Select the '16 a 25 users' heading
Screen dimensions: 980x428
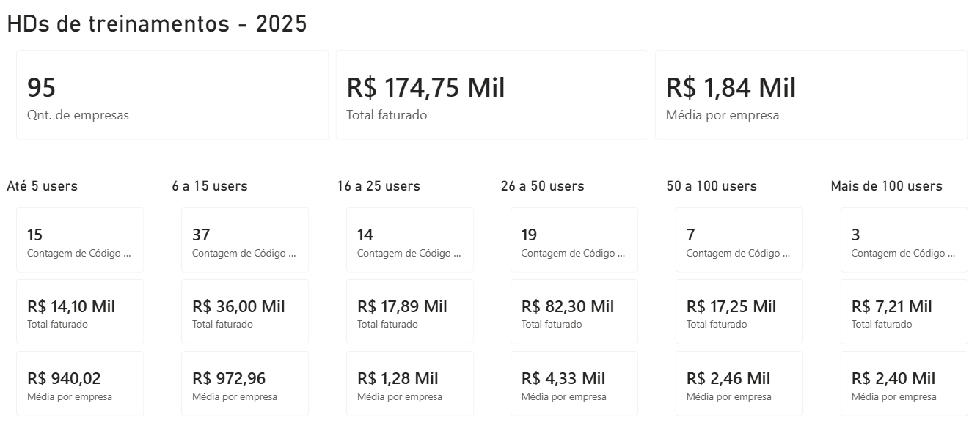tap(379, 186)
